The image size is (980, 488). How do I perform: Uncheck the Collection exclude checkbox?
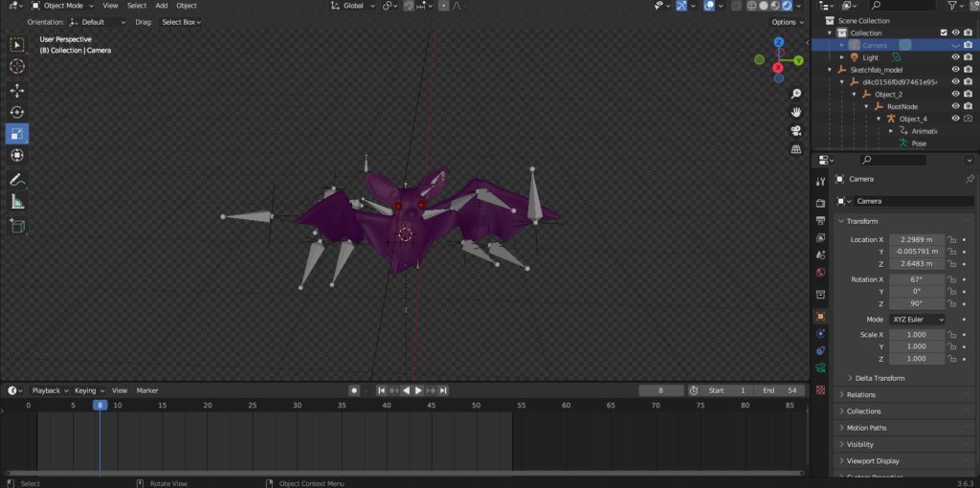(944, 33)
